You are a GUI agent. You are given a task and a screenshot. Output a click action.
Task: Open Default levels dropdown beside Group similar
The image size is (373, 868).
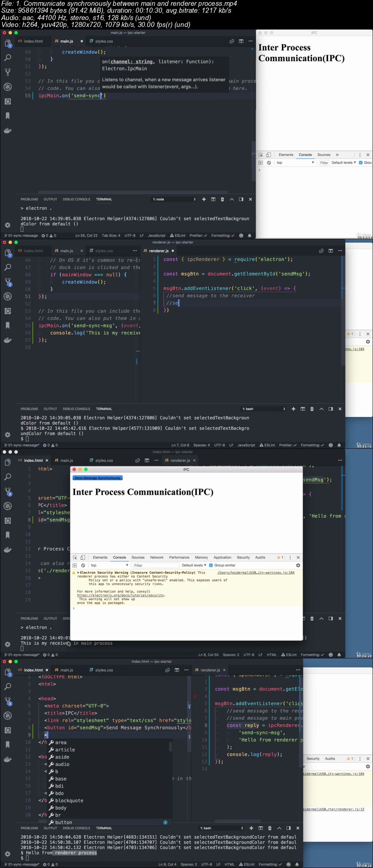coord(194,565)
